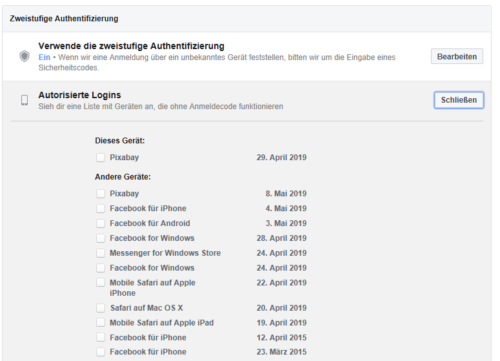
Task: Check the Pixabay box under Dieses Gerät
Action: click(100, 157)
